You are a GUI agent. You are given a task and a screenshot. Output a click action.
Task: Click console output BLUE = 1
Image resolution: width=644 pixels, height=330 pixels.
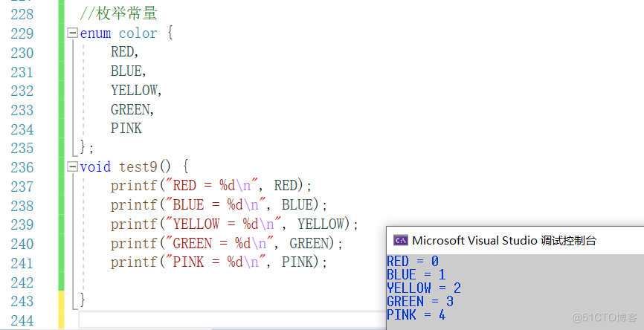click(x=416, y=274)
